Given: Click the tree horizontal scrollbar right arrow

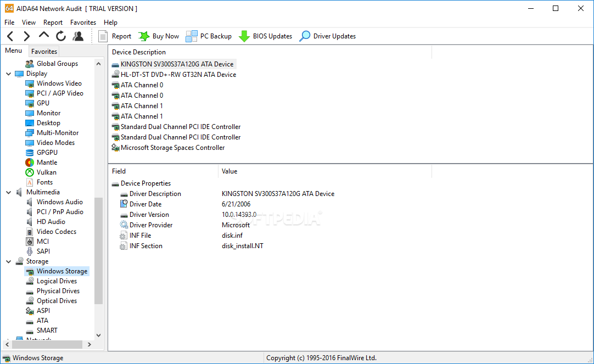Looking at the screenshot, I should 89,344.
